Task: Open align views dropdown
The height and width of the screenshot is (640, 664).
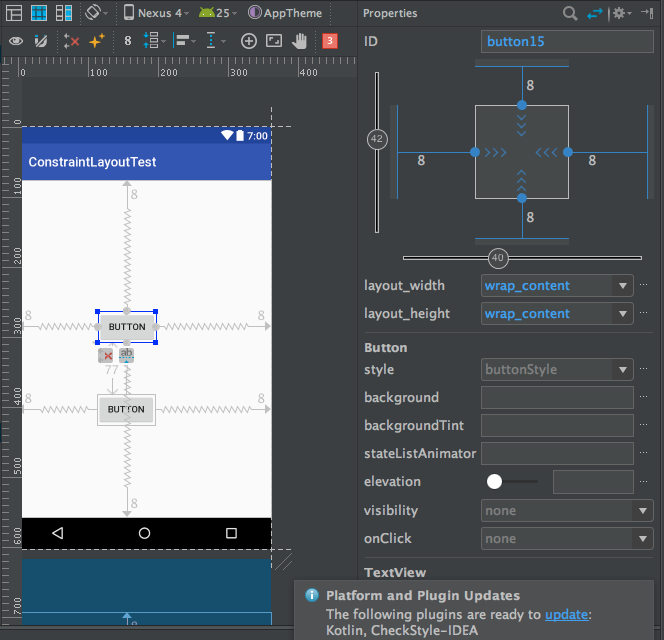Action: click(x=185, y=41)
